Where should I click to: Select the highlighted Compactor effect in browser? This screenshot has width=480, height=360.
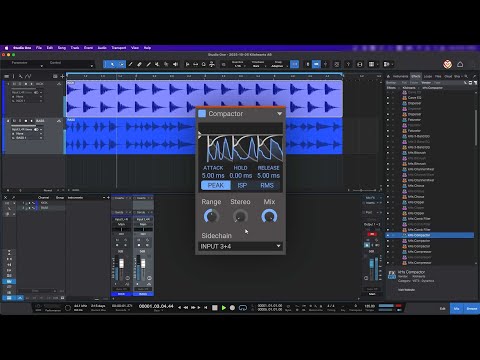click(x=430, y=235)
